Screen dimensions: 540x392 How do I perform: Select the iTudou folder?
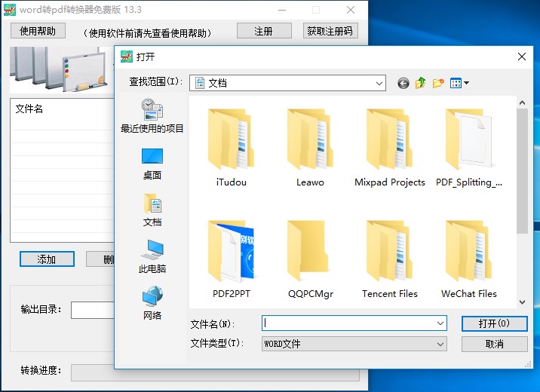(231, 148)
